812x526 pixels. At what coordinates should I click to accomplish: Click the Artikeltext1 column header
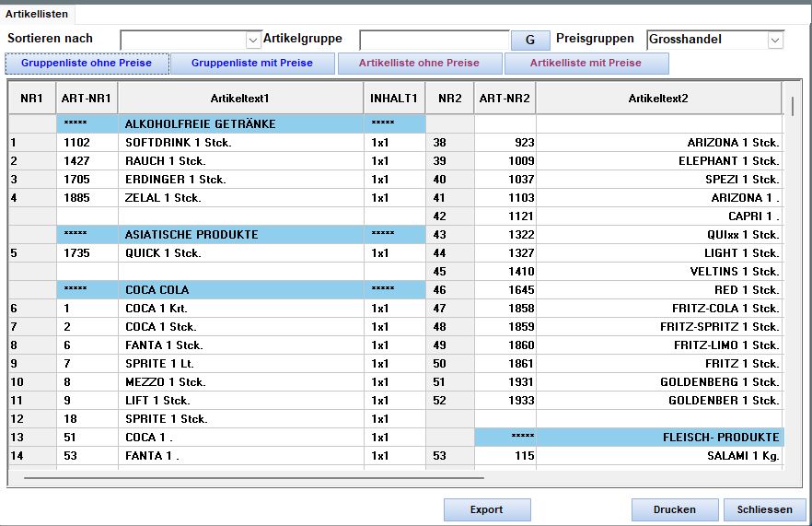pyautogui.click(x=240, y=99)
